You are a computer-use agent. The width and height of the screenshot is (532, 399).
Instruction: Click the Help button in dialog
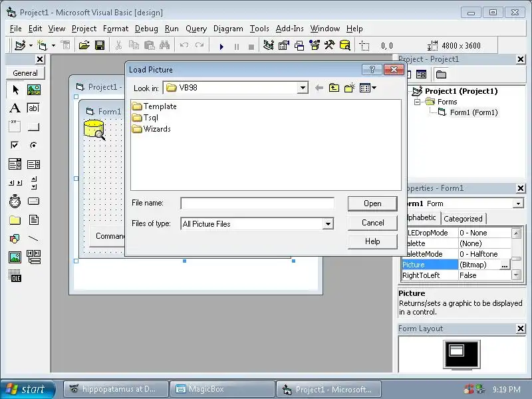[x=372, y=241]
